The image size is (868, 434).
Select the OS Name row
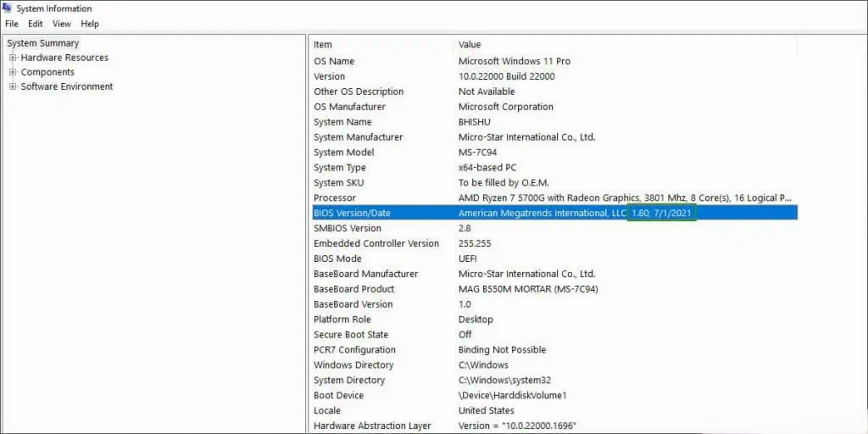[x=554, y=61]
